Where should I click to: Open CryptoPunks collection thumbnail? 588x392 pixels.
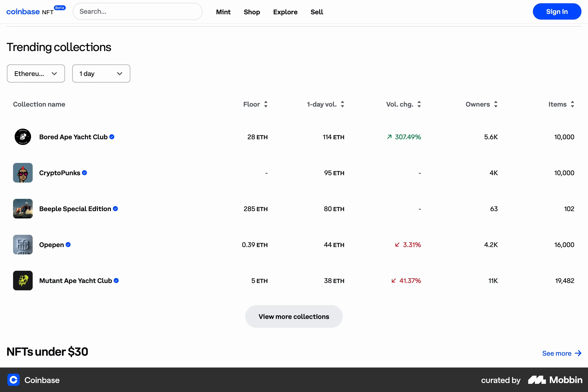23,173
